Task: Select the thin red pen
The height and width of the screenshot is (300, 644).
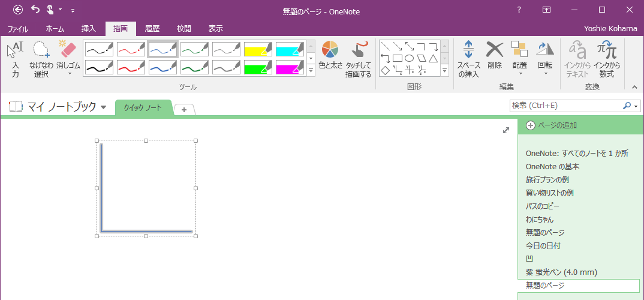Action: click(131, 49)
